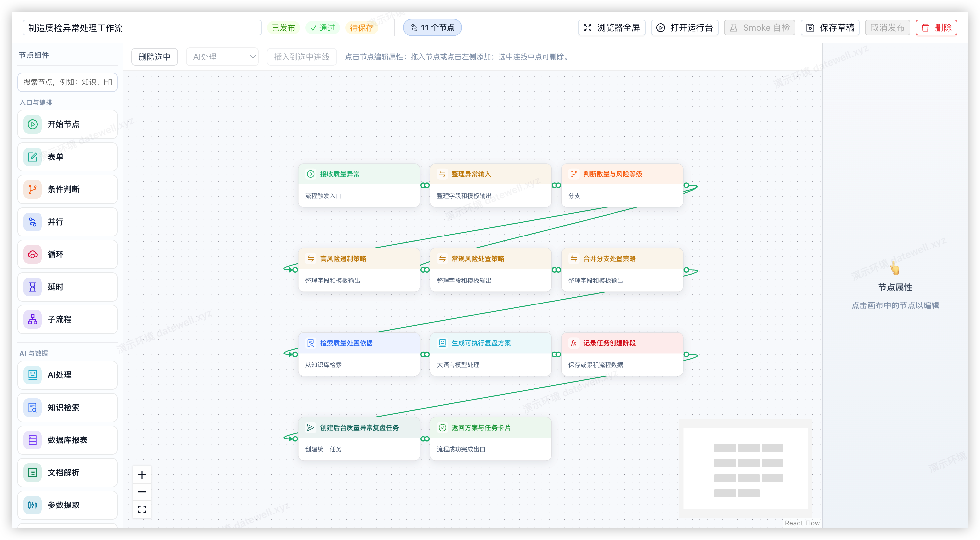Click 插入到选中连线 button

point(302,57)
